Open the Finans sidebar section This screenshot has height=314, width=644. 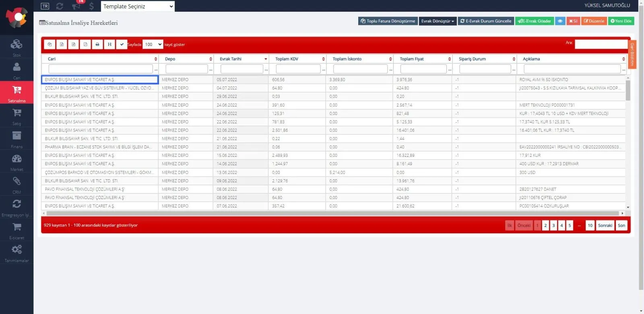pos(17,139)
